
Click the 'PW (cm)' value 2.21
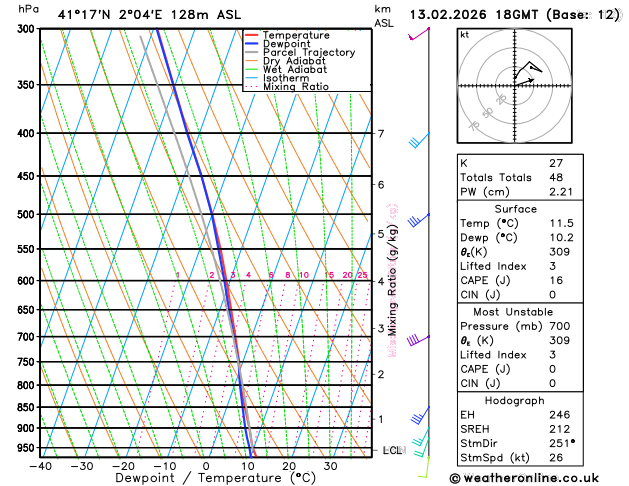click(x=561, y=192)
